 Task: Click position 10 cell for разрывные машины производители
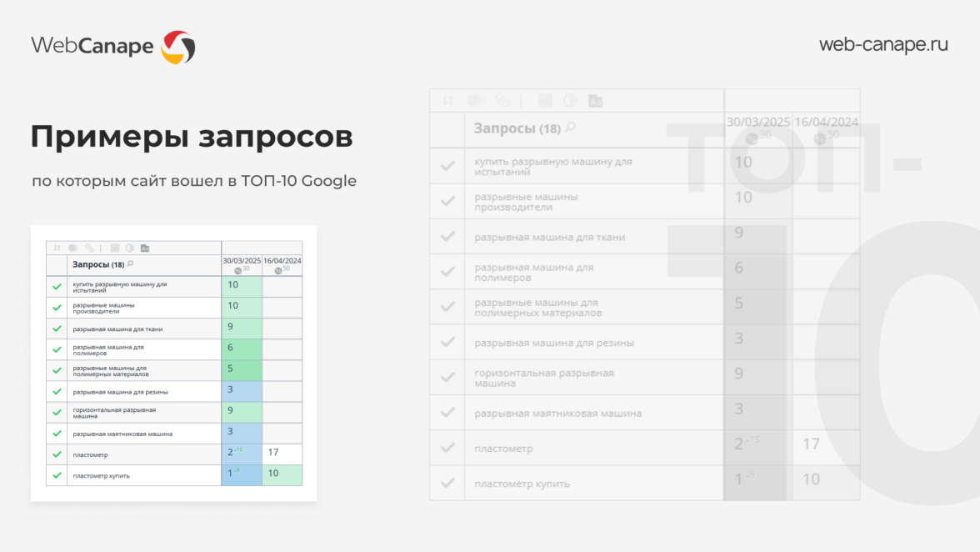(x=242, y=308)
